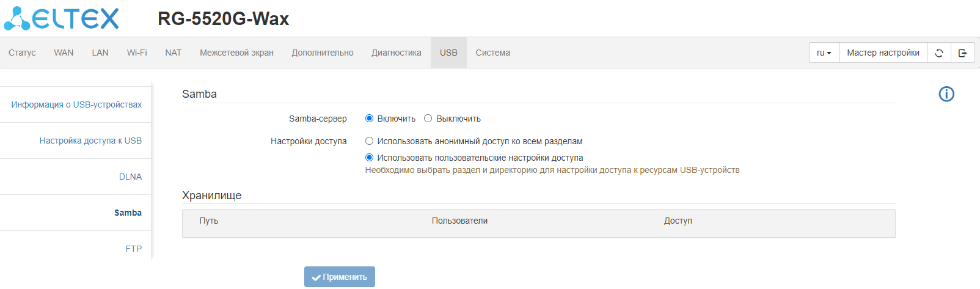
Task: Open the ru language dropdown
Action: 824,53
